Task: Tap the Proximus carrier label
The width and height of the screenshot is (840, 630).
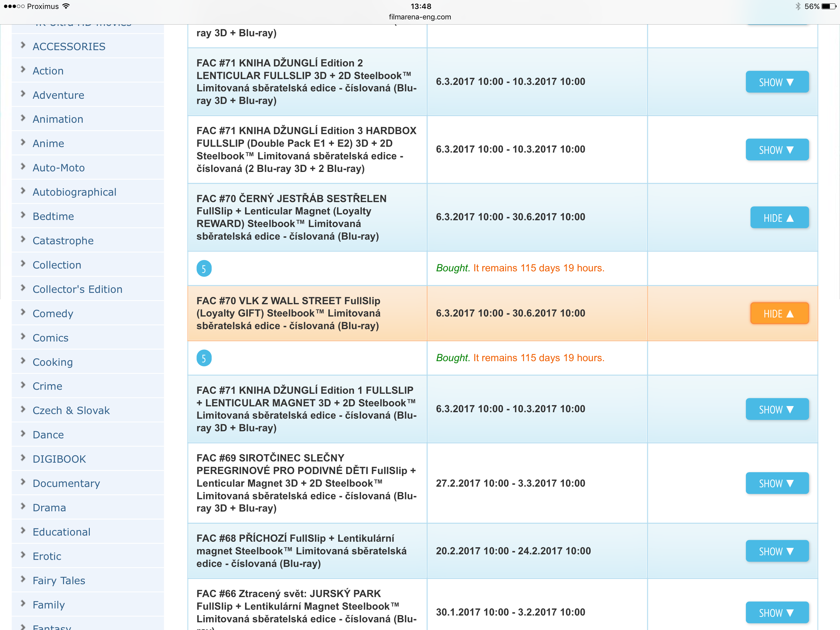Action: coord(43,6)
